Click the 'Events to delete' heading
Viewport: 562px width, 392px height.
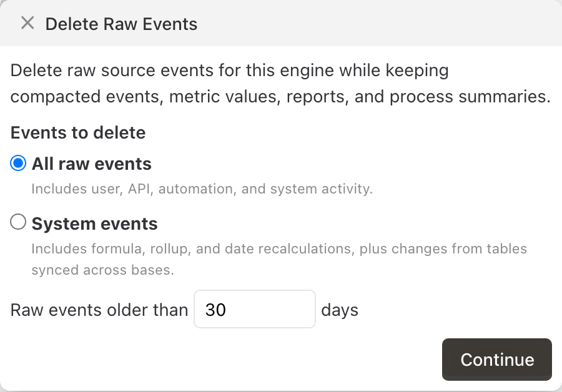pos(78,132)
